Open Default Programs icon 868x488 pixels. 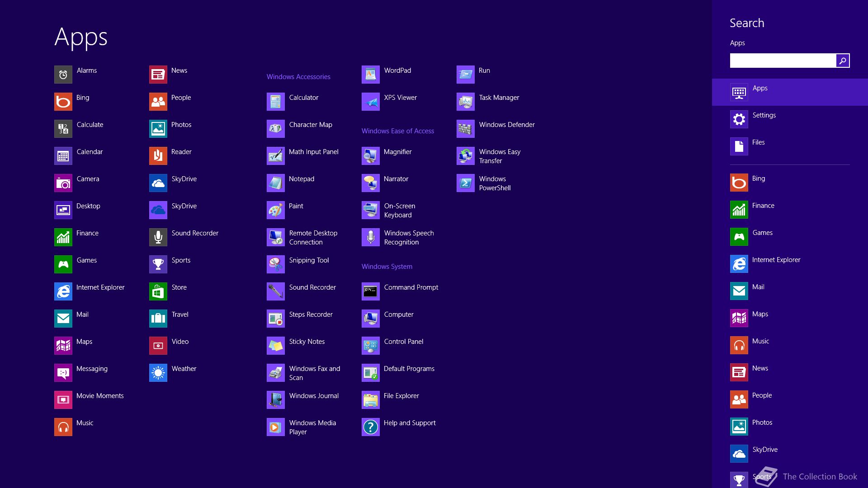(x=371, y=373)
